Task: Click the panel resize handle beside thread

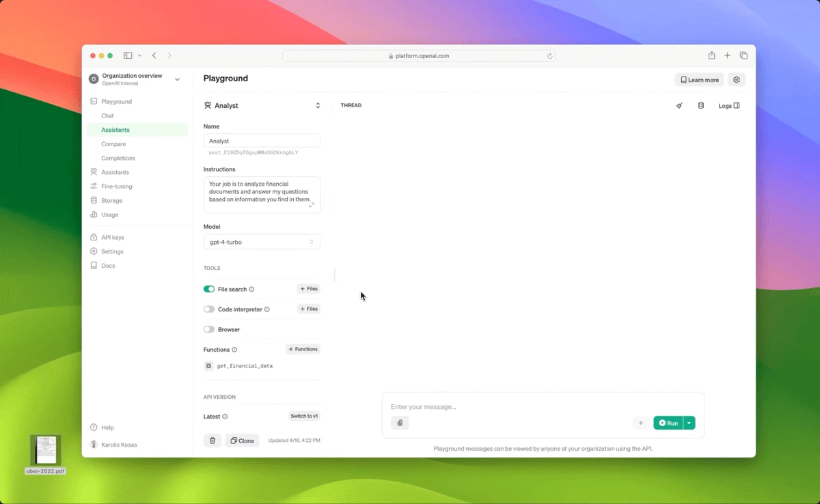Action: 334,275
